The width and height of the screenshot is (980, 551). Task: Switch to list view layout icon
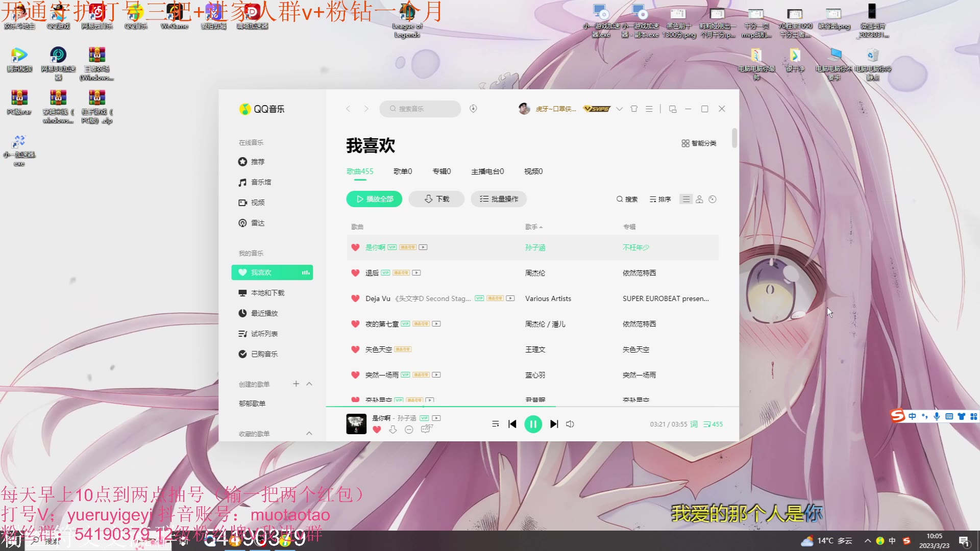686,199
